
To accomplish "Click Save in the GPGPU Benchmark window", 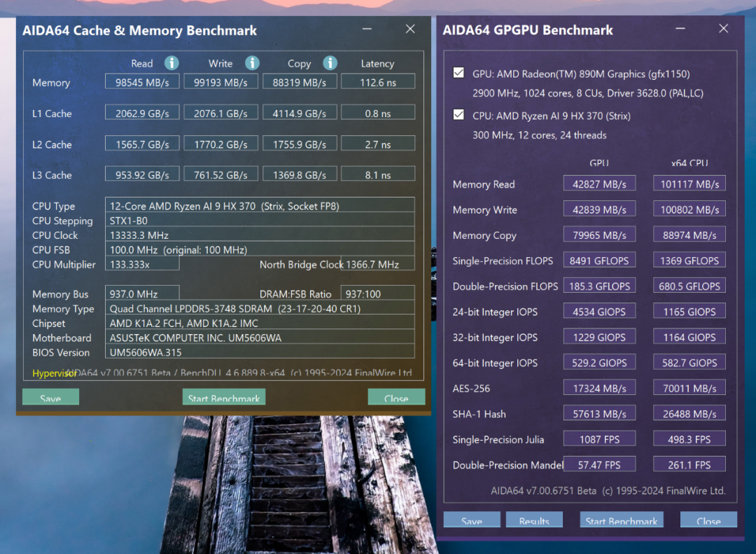I will tap(472, 520).
